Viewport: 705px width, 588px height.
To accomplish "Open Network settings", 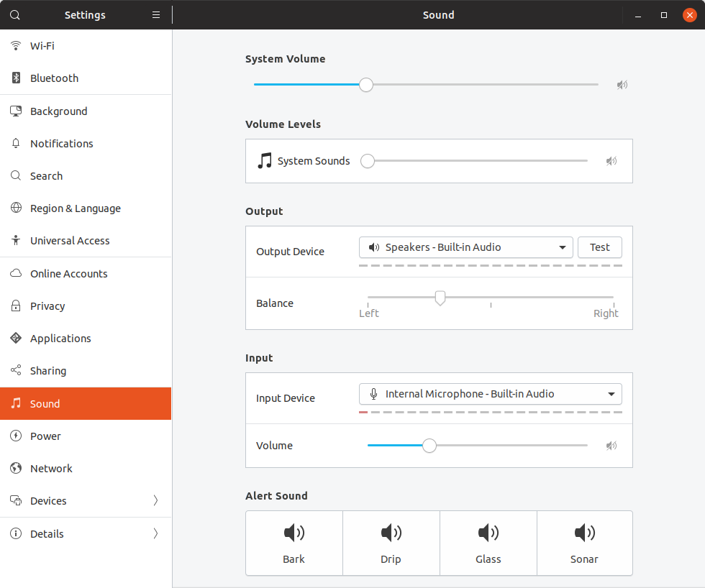I will tap(86, 469).
